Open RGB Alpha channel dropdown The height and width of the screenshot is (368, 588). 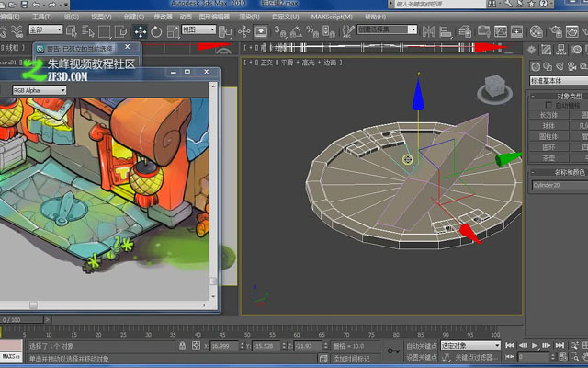click(40, 90)
